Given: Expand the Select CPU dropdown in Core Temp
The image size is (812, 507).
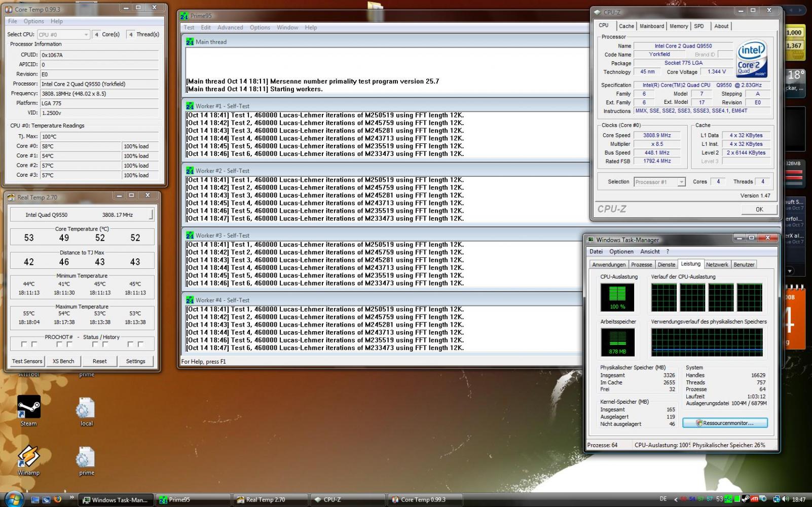Looking at the screenshot, I should [63, 34].
